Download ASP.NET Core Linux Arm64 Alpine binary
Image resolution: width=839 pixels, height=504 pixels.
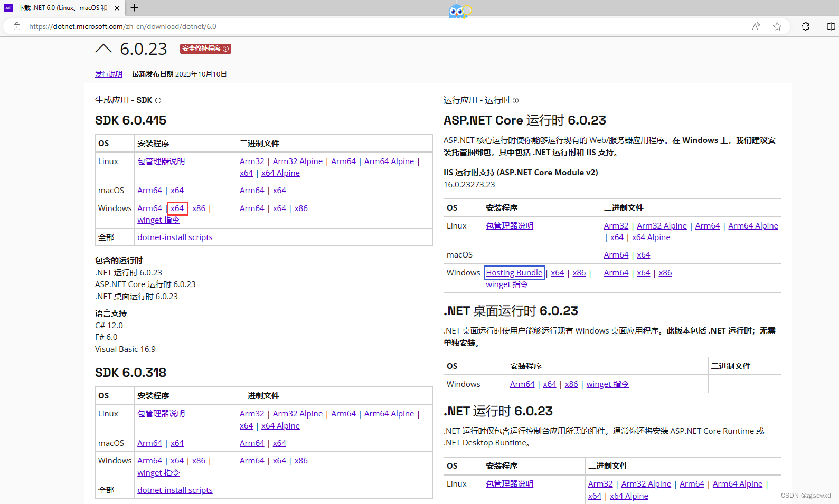[x=753, y=226]
